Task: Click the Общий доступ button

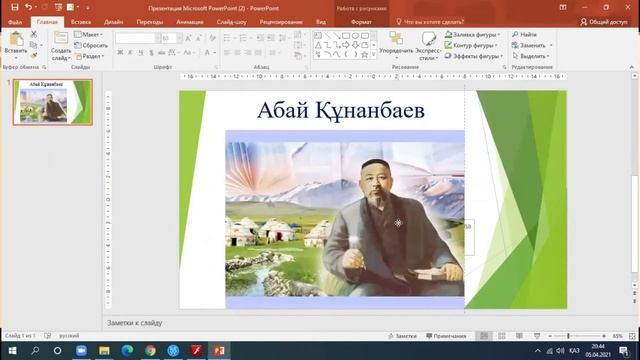Action: [x=604, y=22]
